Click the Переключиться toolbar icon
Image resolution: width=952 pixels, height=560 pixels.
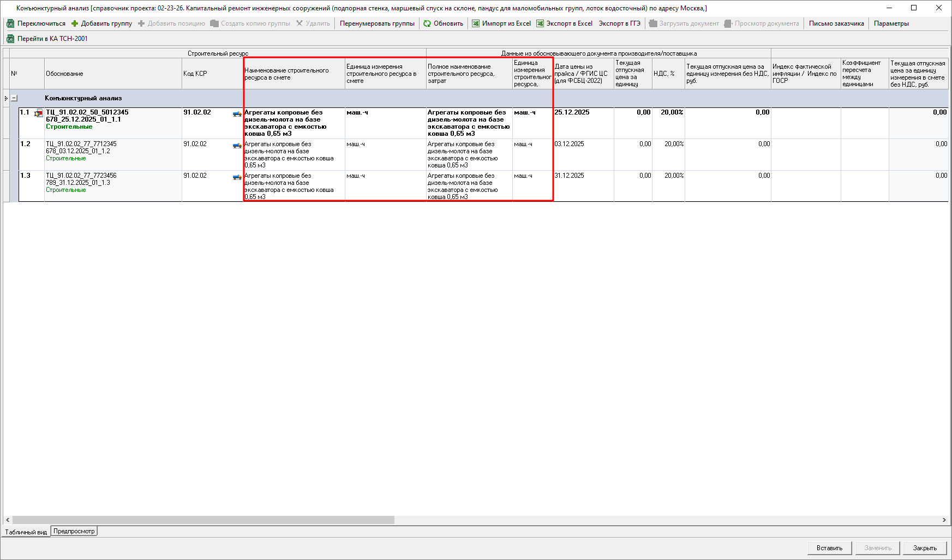(10, 23)
